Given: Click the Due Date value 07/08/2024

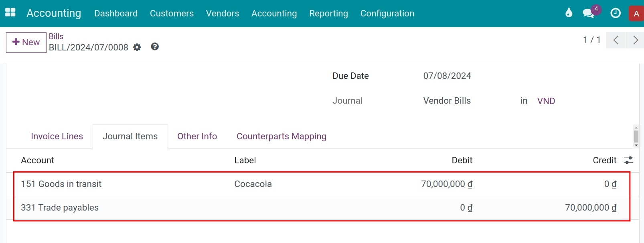Looking at the screenshot, I should 447,76.
